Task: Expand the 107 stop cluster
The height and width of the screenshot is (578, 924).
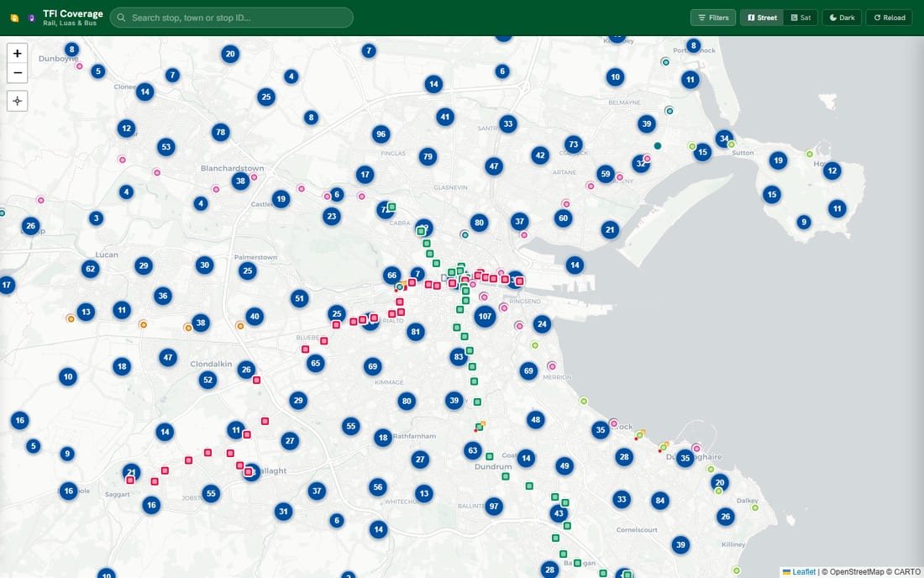Action: pyautogui.click(x=485, y=317)
